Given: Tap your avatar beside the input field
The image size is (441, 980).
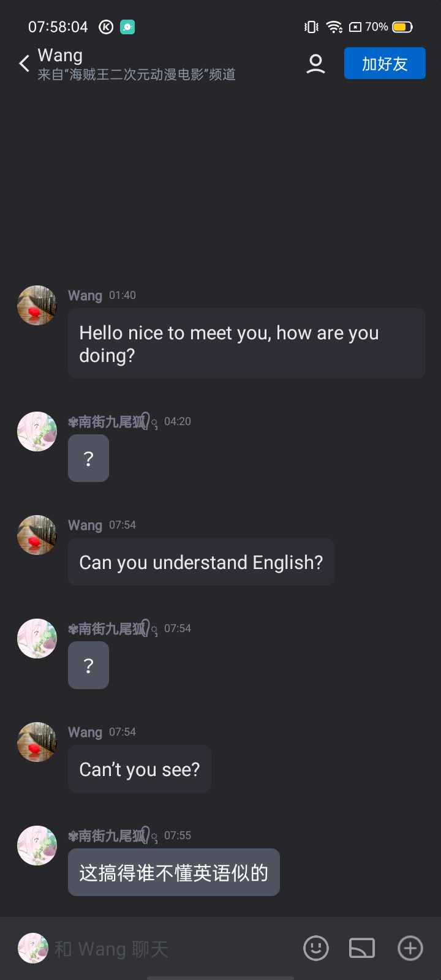Looking at the screenshot, I should pos(33,948).
